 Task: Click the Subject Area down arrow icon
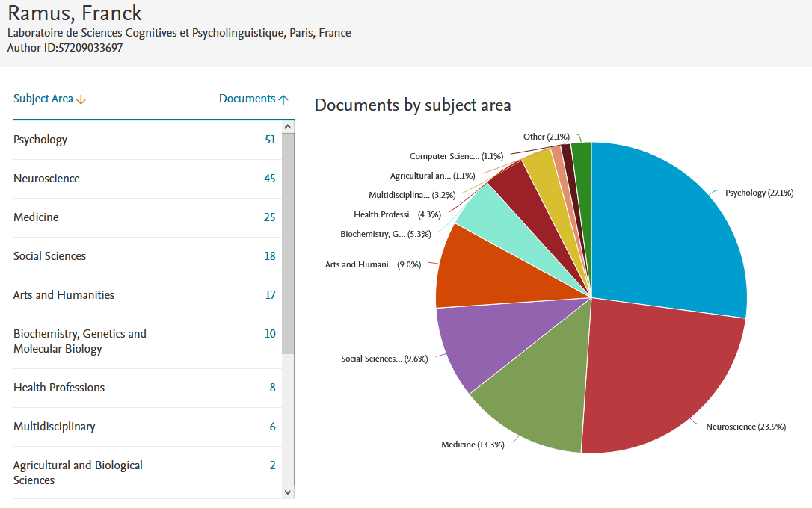point(81,99)
